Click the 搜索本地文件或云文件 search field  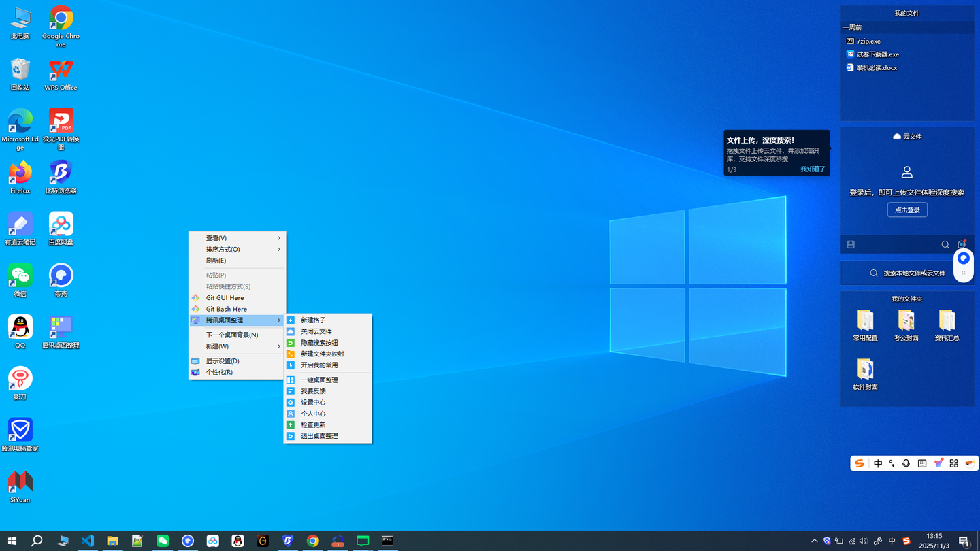click(x=913, y=273)
